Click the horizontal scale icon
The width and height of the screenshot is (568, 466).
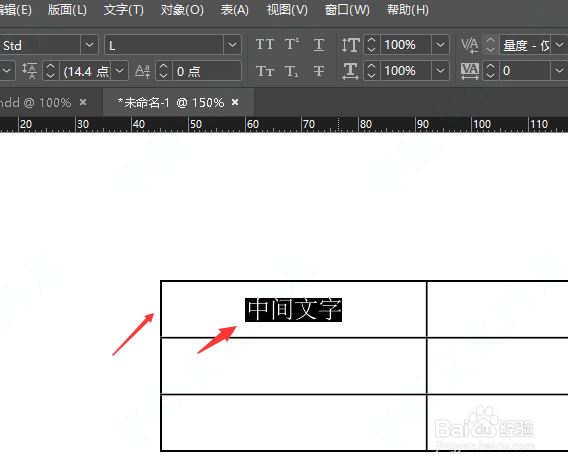350,71
